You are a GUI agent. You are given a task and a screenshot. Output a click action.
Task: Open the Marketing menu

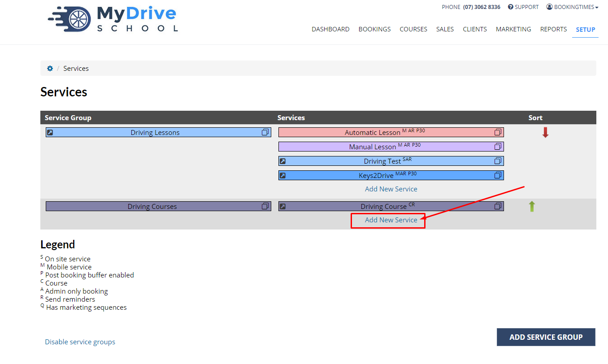tap(513, 29)
